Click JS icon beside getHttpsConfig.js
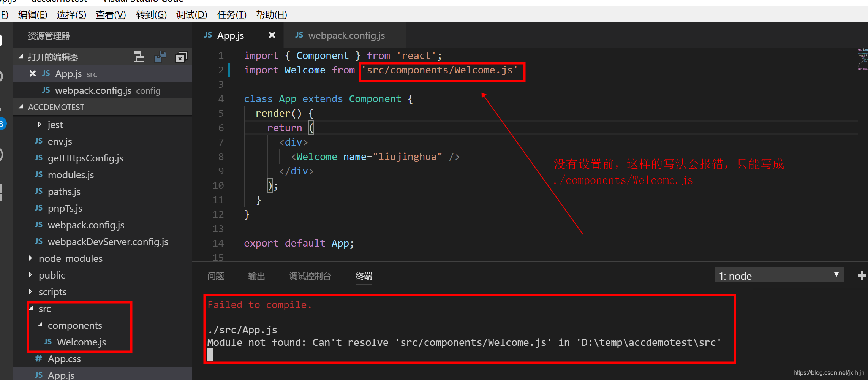This screenshot has width=868, height=380. [x=39, y=158]
